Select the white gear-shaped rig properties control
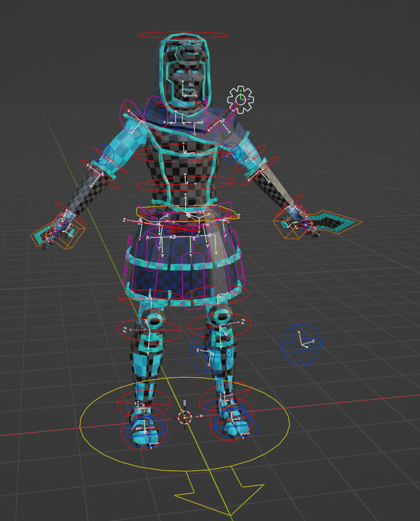The height and width of the screenshot is (521, 420). pos(241,99)
